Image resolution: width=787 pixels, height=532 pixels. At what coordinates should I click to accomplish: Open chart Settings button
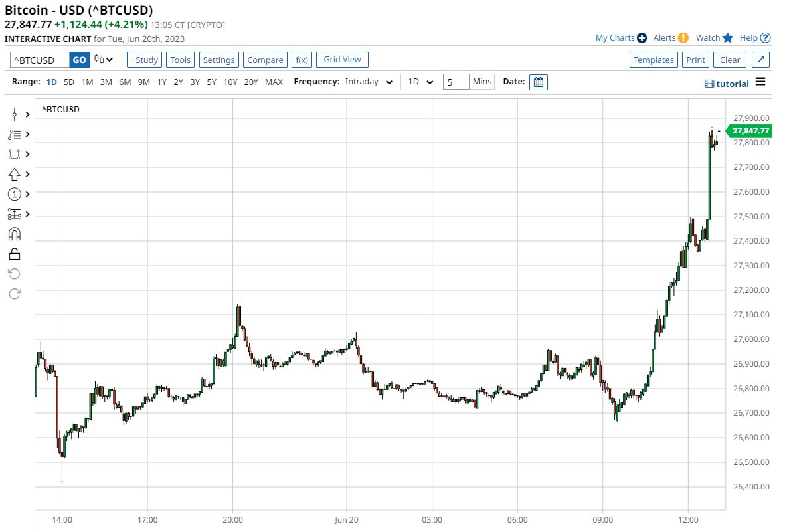(x=219, y=60)
